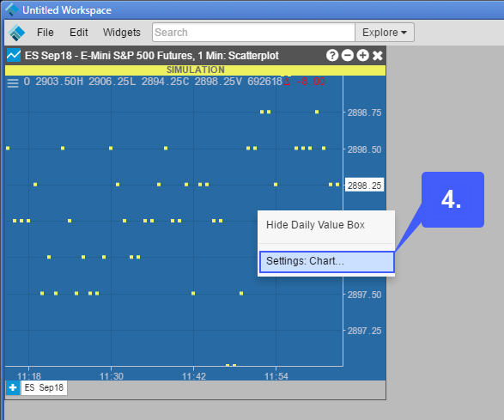Click the yellow SIMULATION banner

click(x=196, y=70)
